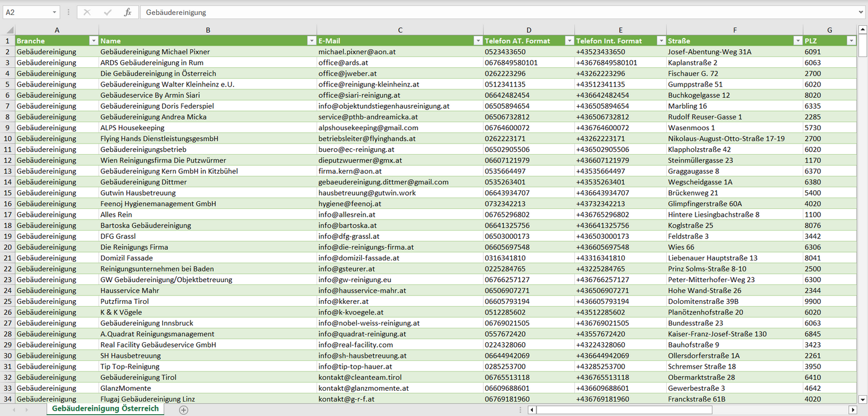868x416 pixels.
Task: Open the E-Mail column filter dropdown
Action: [478, 41]
